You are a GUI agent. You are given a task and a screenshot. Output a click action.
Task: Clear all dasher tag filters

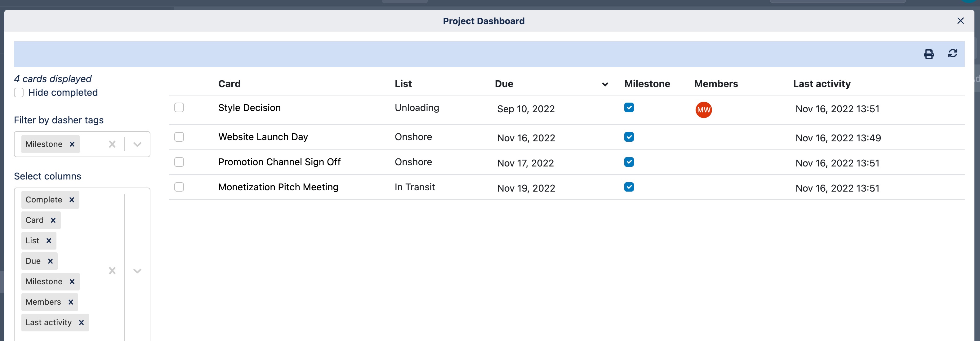112,144
